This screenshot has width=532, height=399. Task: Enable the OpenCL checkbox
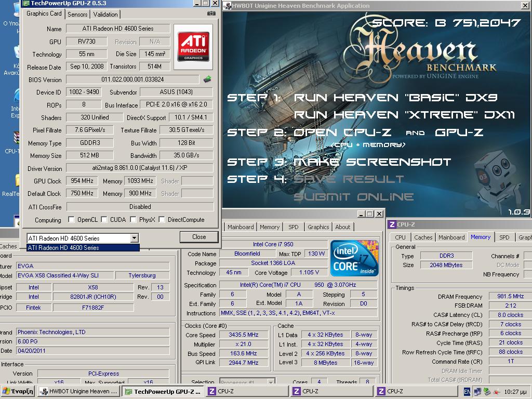tap(71, 220)
